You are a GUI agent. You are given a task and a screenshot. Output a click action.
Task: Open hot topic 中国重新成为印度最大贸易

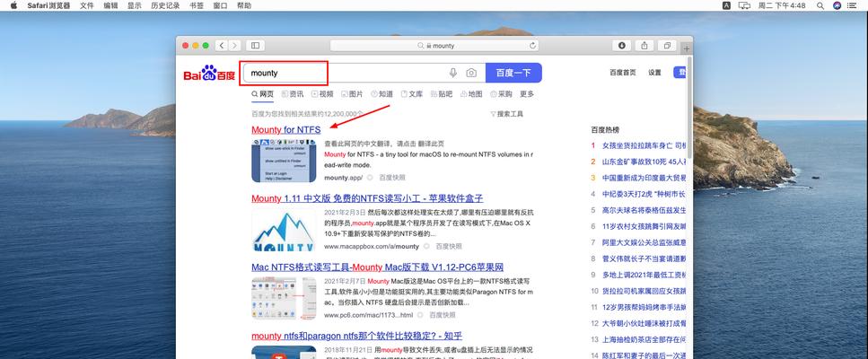(644, 178)
